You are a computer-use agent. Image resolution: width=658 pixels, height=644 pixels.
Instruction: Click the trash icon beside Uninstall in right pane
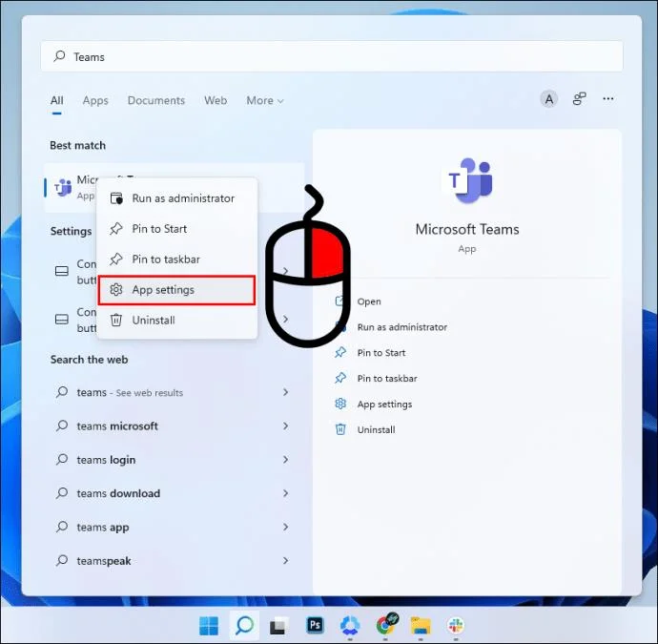(x=340, y=429)
